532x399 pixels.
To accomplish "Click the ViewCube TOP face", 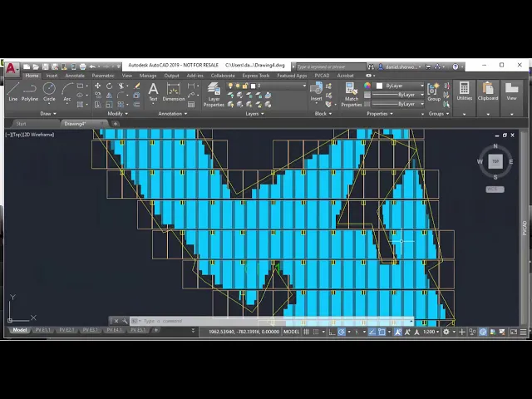I will tap(495, 161).
